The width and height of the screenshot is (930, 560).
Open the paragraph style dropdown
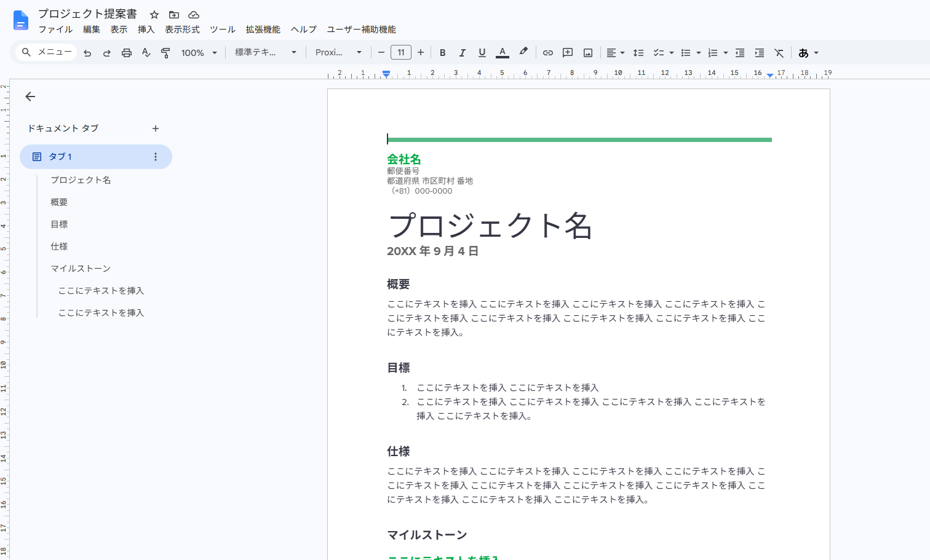266,53
